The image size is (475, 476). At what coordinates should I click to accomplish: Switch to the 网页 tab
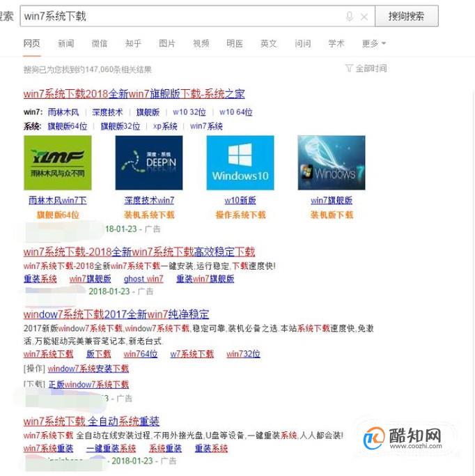tap(31, 43)
